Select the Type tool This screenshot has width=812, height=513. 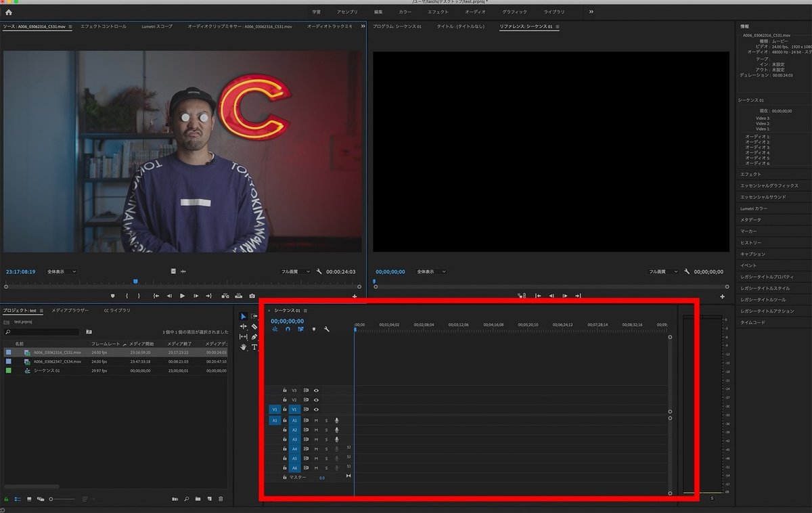point(254,347)
